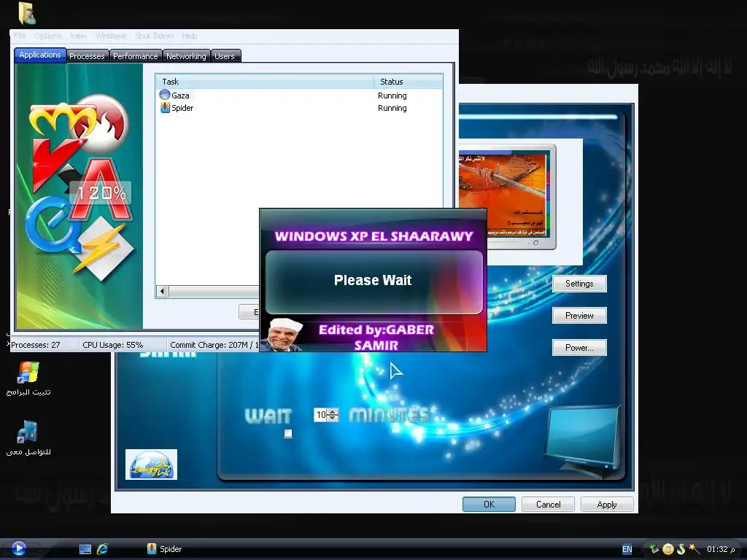Open للتواصل معى desktop icon
The width and height of the screenshot is (747, 560).
point(28,438)
